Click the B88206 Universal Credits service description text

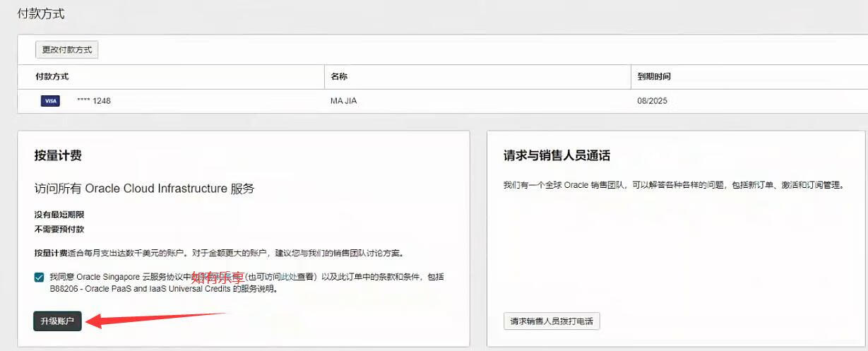point(164,289)
